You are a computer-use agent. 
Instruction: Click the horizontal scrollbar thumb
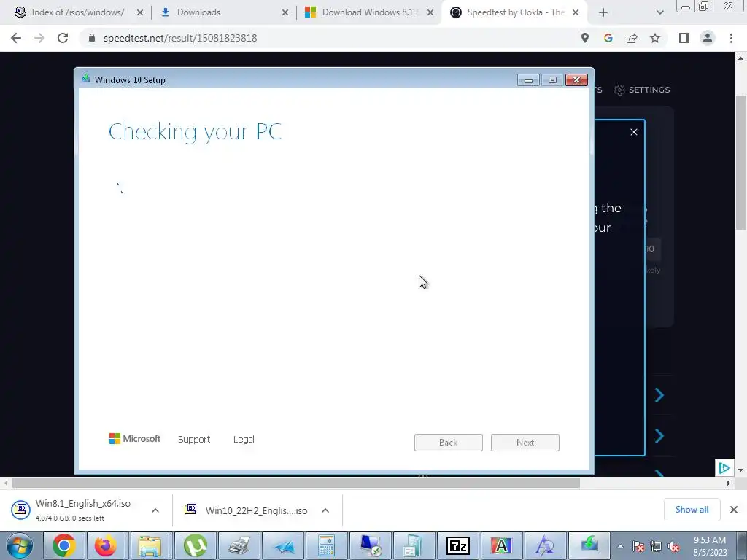[296, 483]
